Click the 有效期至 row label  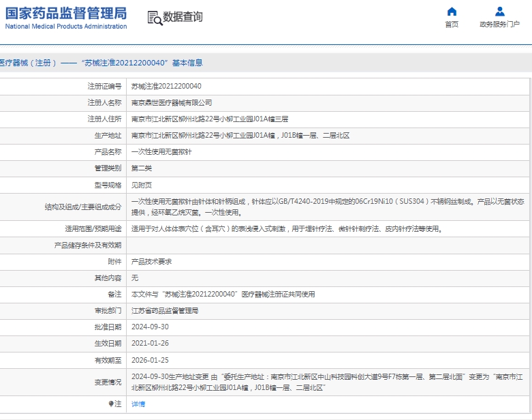pos(108,360)
